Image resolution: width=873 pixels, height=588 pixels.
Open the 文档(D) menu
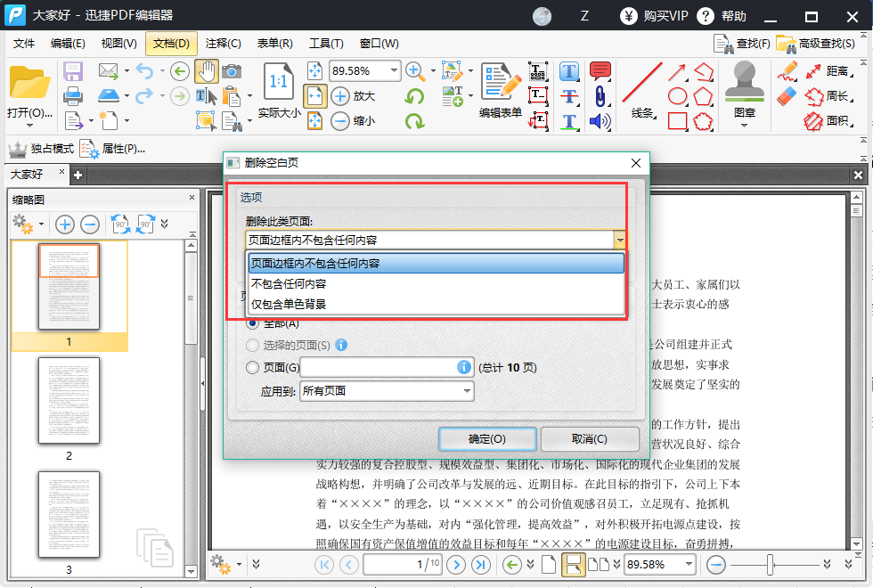(171, 44)
